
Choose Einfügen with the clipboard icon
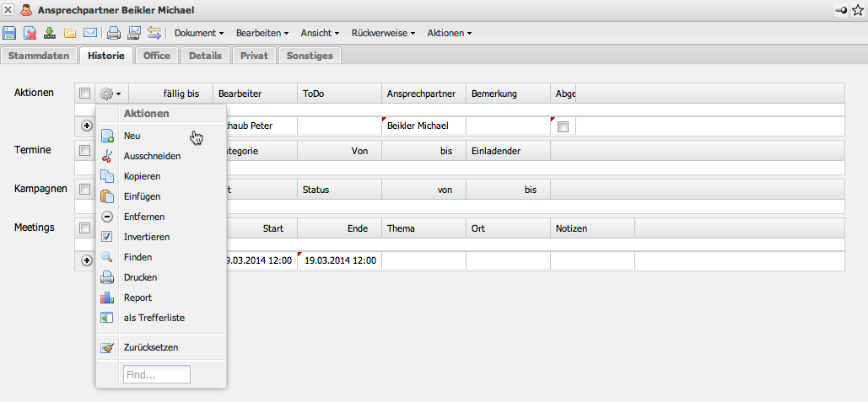(161, 196)
